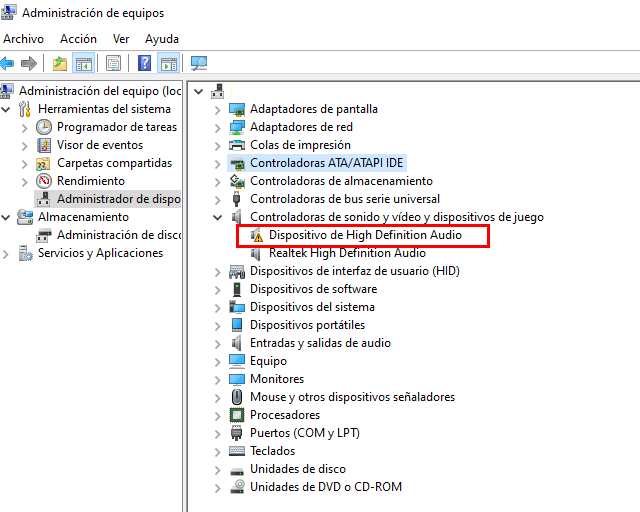
Task: Click Scan for hardware changes monitor icon
Action: click(x=199, y=63)
